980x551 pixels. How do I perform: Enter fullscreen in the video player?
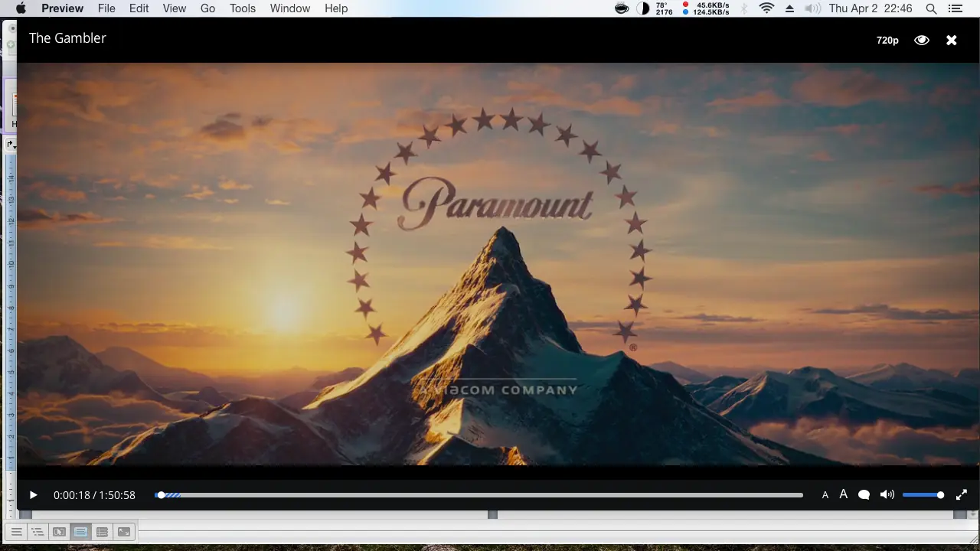pyautogui.click(x=962, y=495)
